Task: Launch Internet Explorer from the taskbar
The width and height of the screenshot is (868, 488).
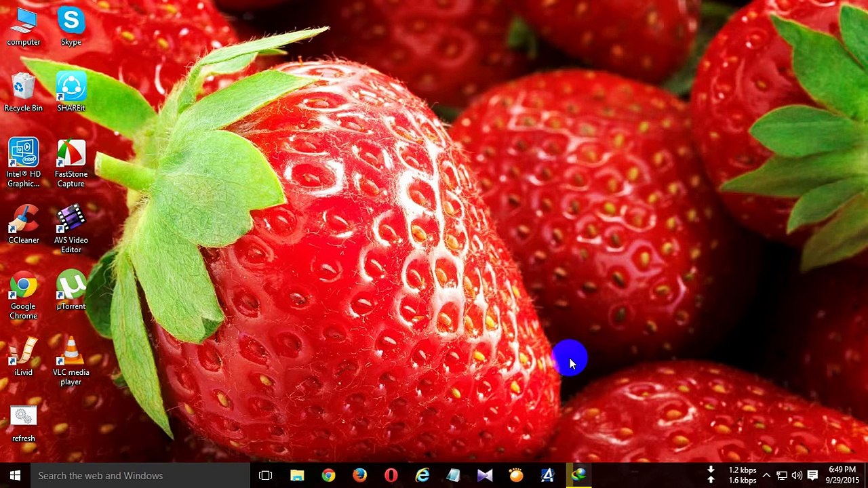Action: tap(422, 475)
